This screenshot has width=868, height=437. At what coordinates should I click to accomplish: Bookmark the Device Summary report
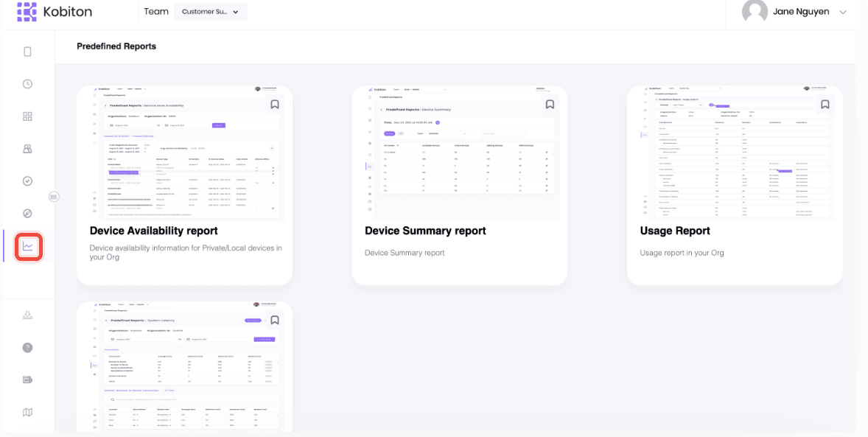[x=550, y=104]
